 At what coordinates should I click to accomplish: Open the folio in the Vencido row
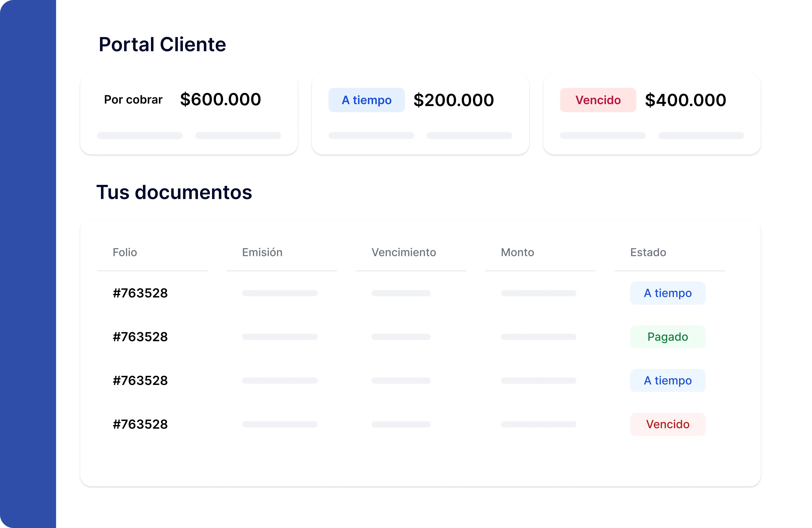140,424
